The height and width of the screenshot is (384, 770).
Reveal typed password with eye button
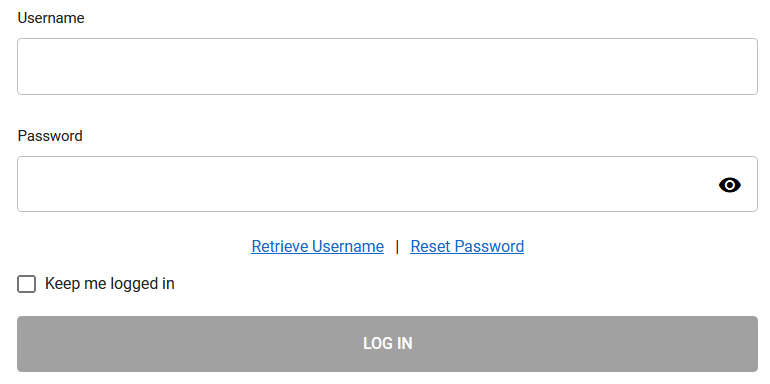tap(730, 185)
